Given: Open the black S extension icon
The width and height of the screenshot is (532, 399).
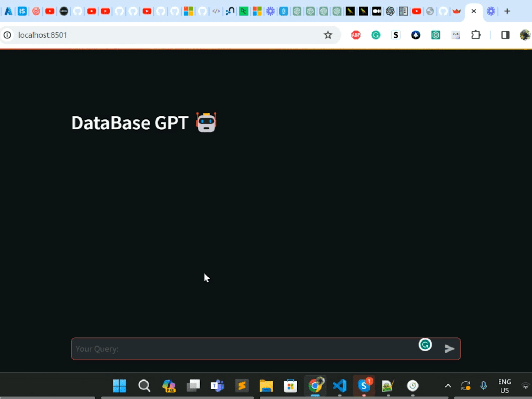Looking at the screenshot, I should 396,35.
